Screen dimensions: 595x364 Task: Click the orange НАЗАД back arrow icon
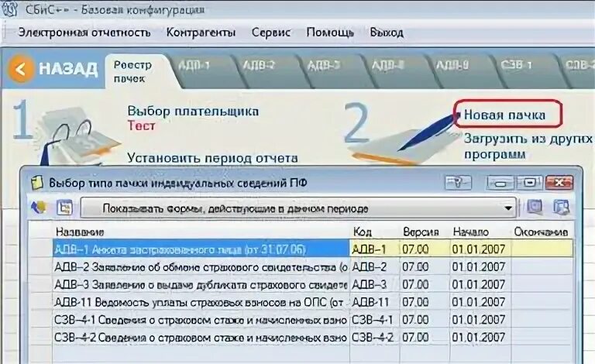coord(20,69)
